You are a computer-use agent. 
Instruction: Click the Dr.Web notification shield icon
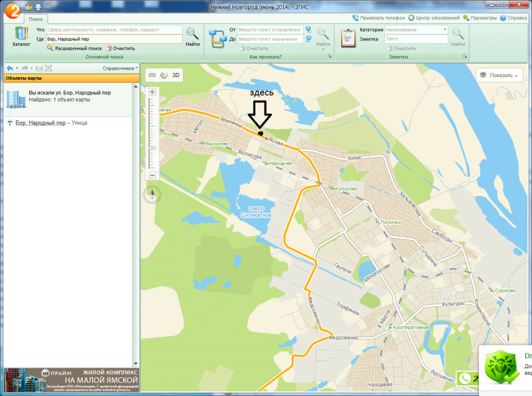click(x=502, y=367)
